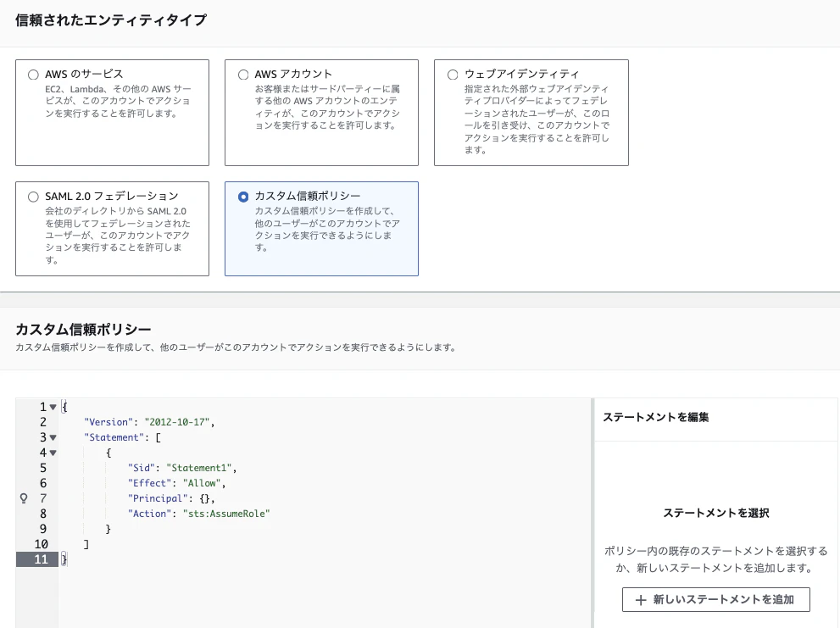Click line number 11 in the gutter

point(41,559)
